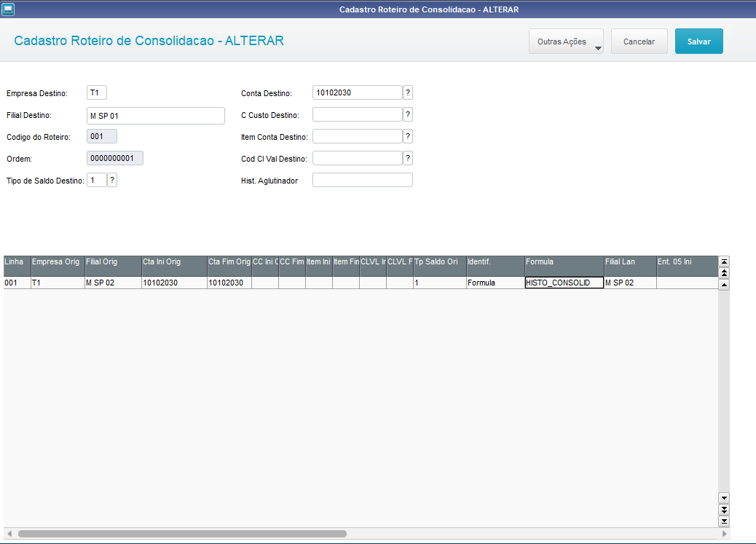756x544 pixels.
Task: Click the Filial Destino field M SP 01
Action: pyautogui.click(x=156, y=116)
